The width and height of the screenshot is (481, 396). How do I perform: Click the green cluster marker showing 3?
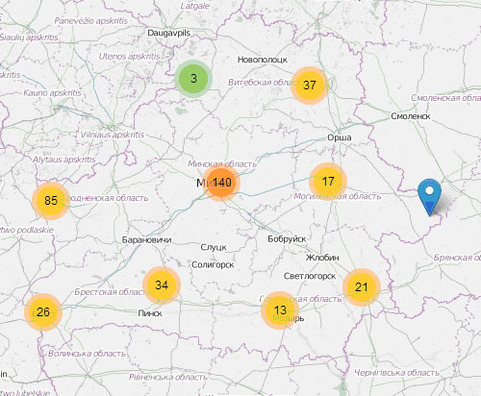[x=193, y=79]
